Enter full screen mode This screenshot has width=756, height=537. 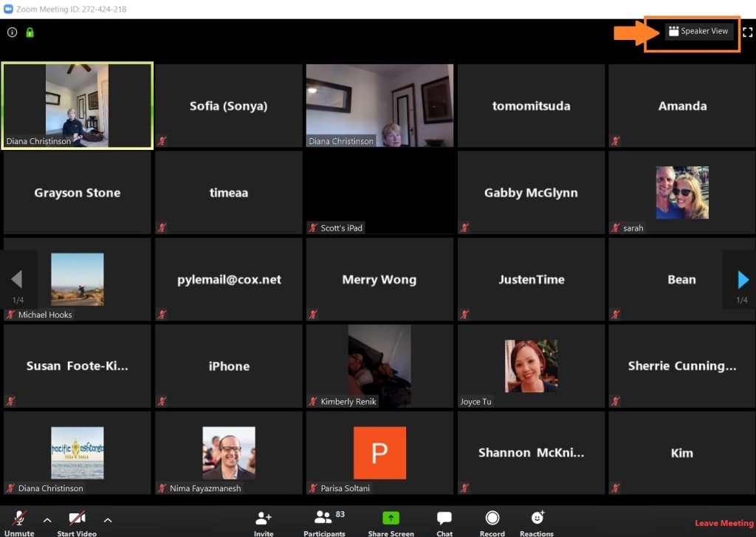(747, 32)
